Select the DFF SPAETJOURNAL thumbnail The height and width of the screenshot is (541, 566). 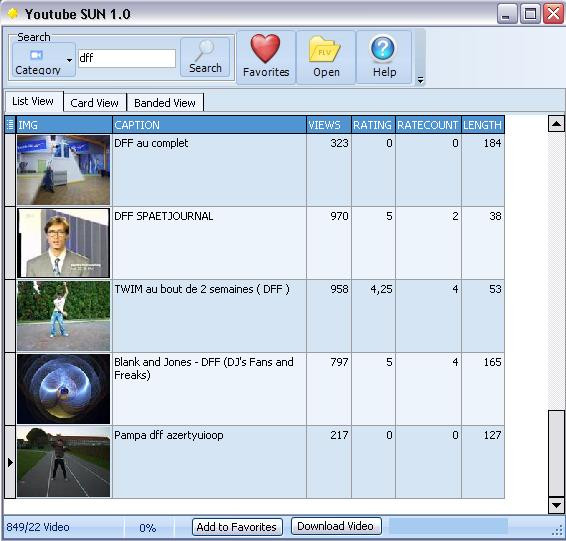(64, 243)
